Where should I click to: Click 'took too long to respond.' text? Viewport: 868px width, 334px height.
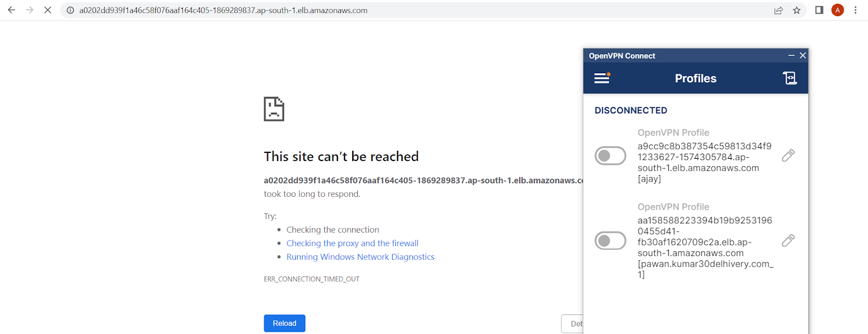coord(312,194)
